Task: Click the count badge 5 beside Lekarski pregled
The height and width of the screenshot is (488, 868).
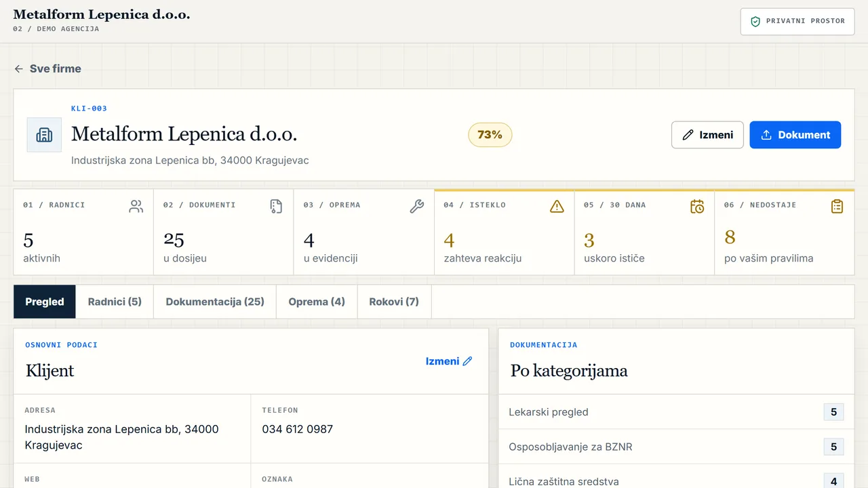Action: (x=833, y=412)
